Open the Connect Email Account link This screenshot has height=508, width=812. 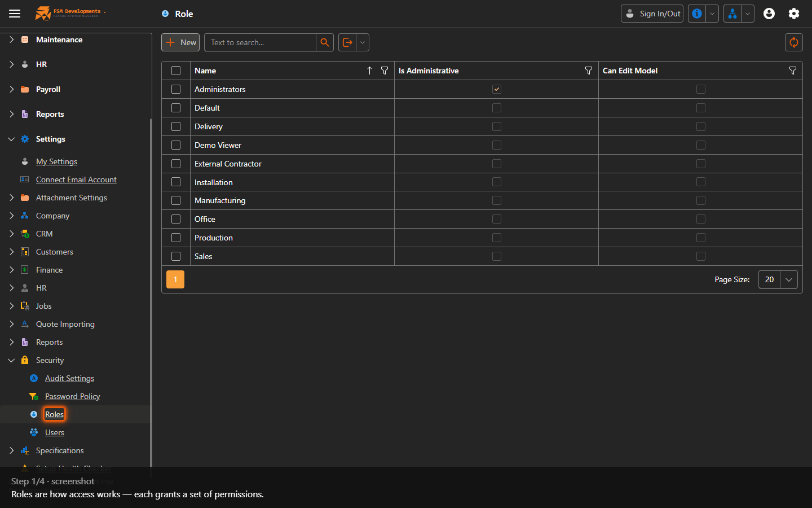(x=77, y=179)
